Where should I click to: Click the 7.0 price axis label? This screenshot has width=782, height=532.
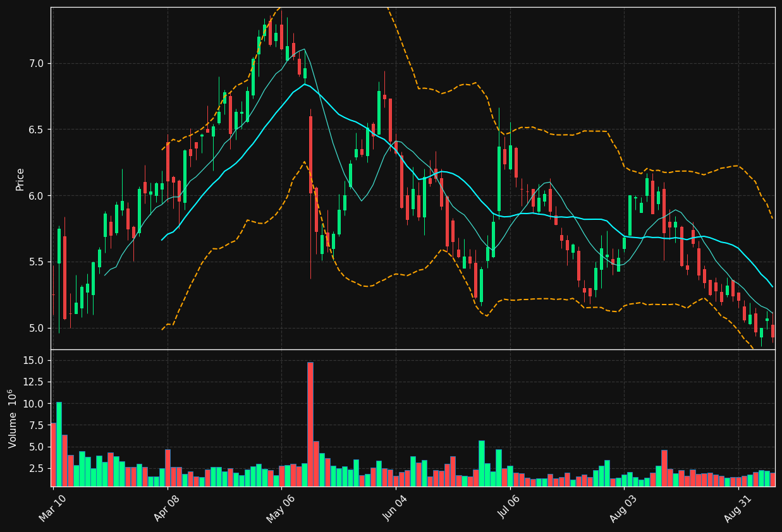(x=36, y=63)
